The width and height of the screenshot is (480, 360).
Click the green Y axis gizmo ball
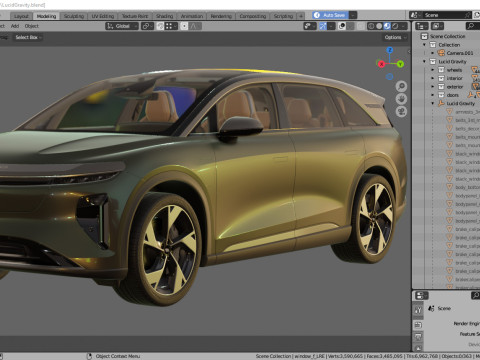400,64
